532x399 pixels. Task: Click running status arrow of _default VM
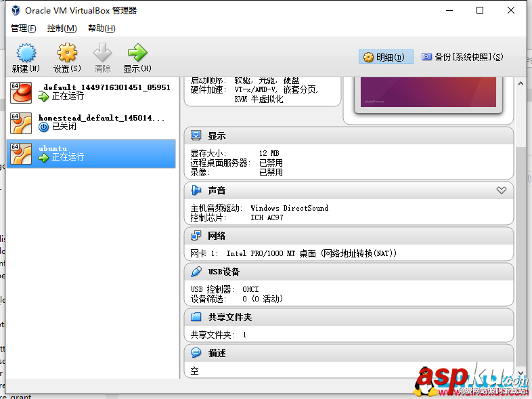click(43, 97)
